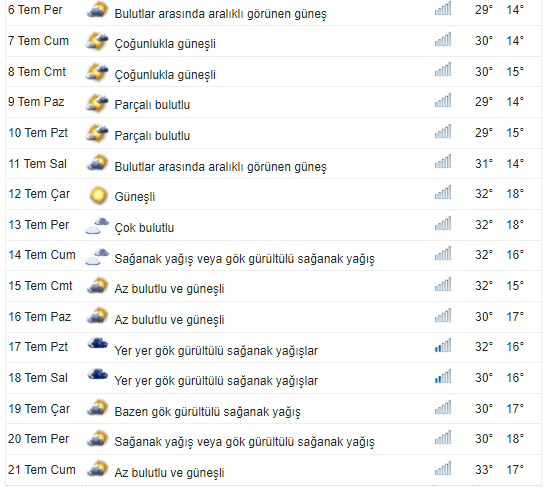Select the date text '15 Tem Cmt'
Screen dimensions: 546x498
40,286
